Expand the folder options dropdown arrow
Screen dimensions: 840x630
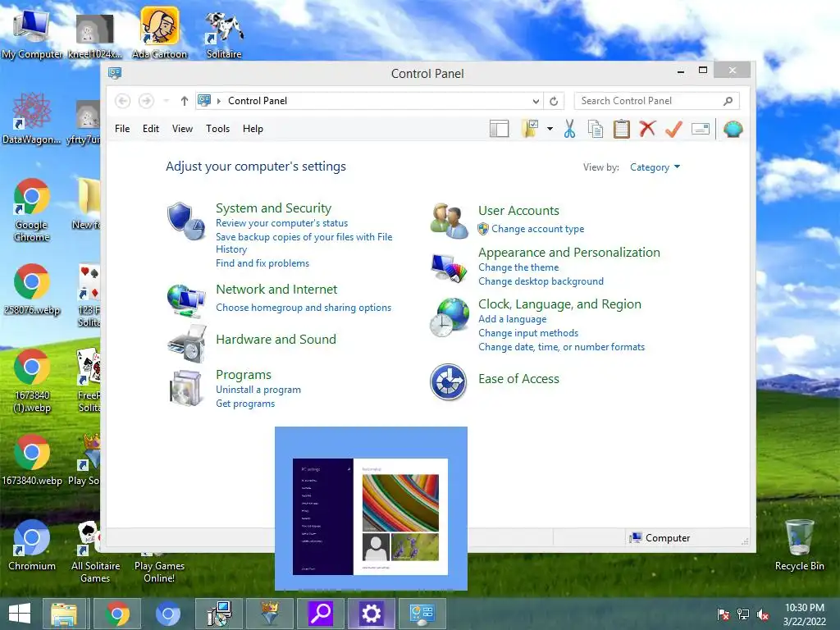pyautogui.click(x=550, y=129)
